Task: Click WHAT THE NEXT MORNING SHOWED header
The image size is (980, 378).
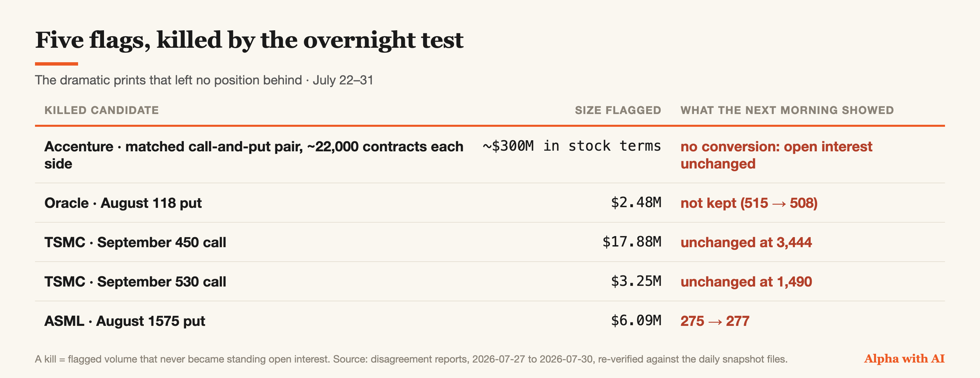Action: pos(787,110)
